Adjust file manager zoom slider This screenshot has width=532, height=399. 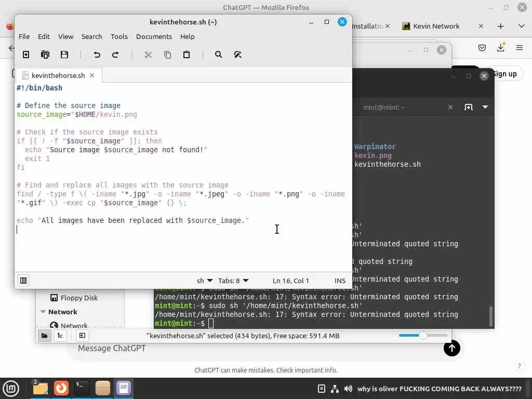pos(423,336)
